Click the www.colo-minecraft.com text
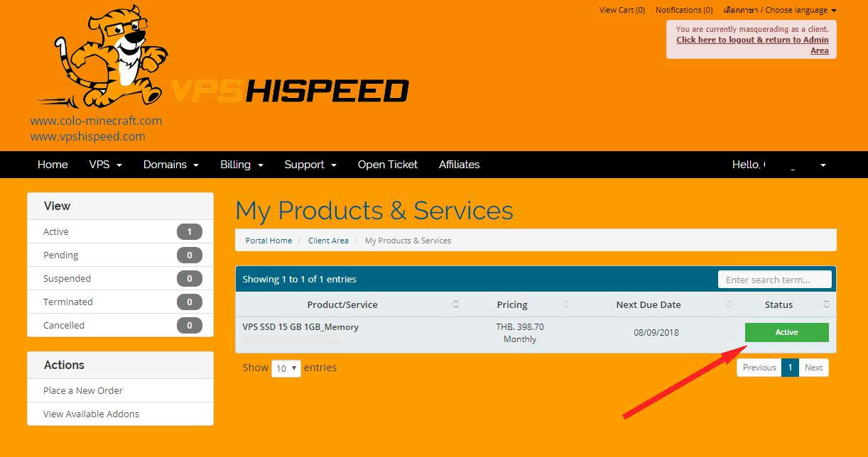868x457 pixels. coord(96,121)
